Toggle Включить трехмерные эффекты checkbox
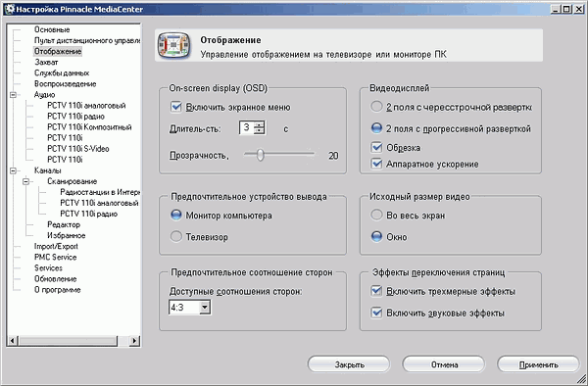This screenshot has height=386, width=588. [x=376, y=291]
